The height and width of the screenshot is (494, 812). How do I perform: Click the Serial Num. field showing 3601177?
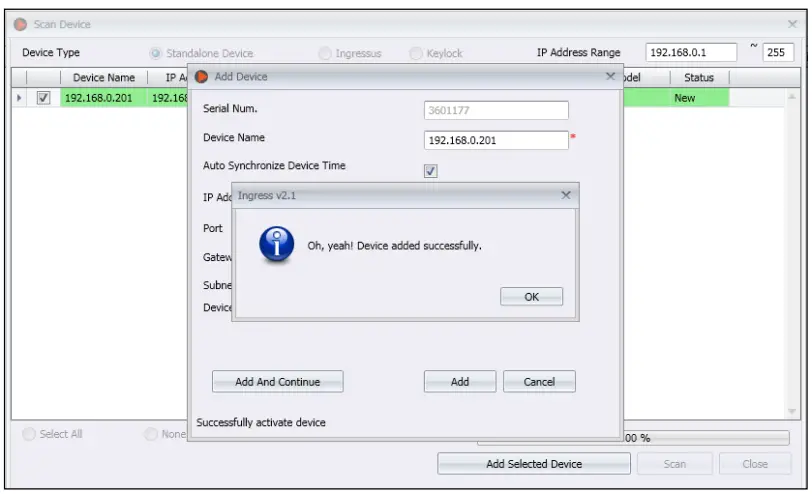(496, 110)
